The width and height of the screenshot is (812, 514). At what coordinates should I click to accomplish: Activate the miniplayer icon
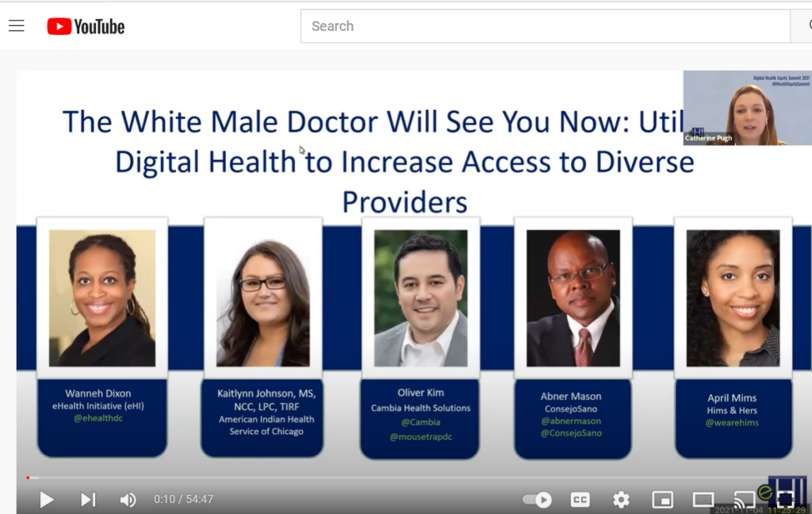662,500
